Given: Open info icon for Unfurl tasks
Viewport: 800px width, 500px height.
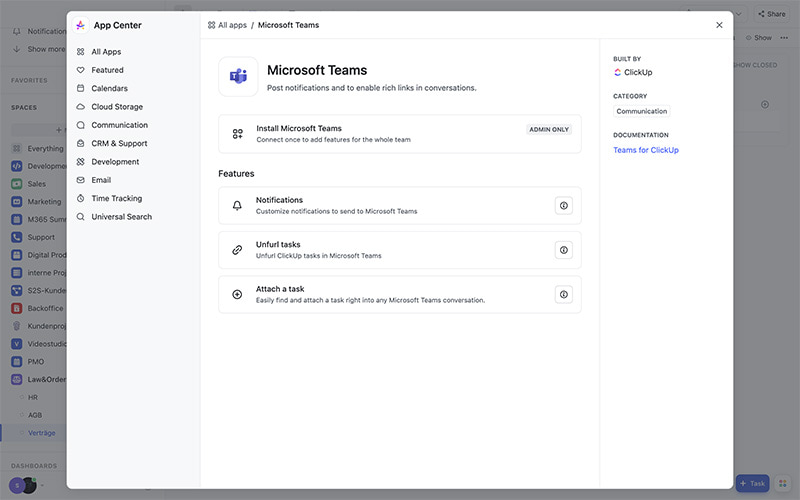Looking at the screenshot, I should click(x=563, y=250).
